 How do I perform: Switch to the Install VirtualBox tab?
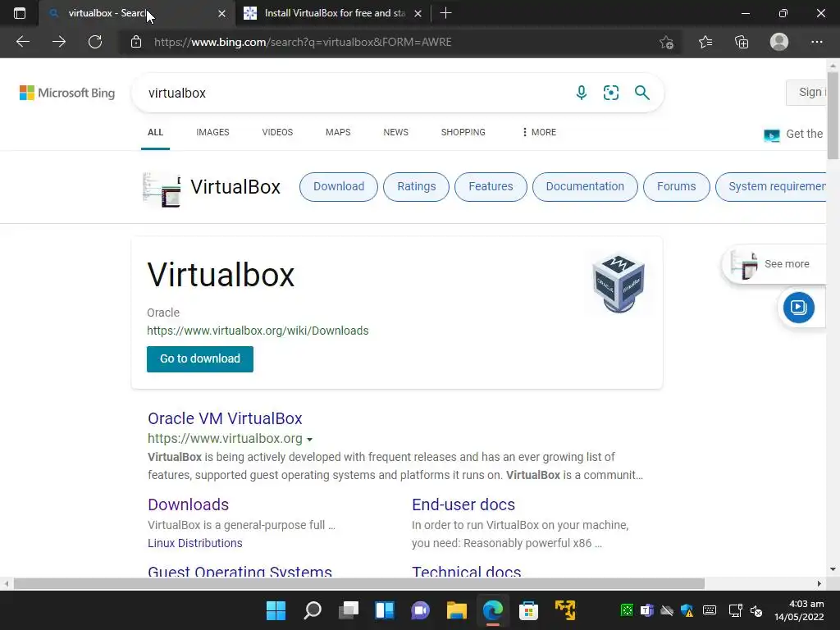tap(333, 13)
